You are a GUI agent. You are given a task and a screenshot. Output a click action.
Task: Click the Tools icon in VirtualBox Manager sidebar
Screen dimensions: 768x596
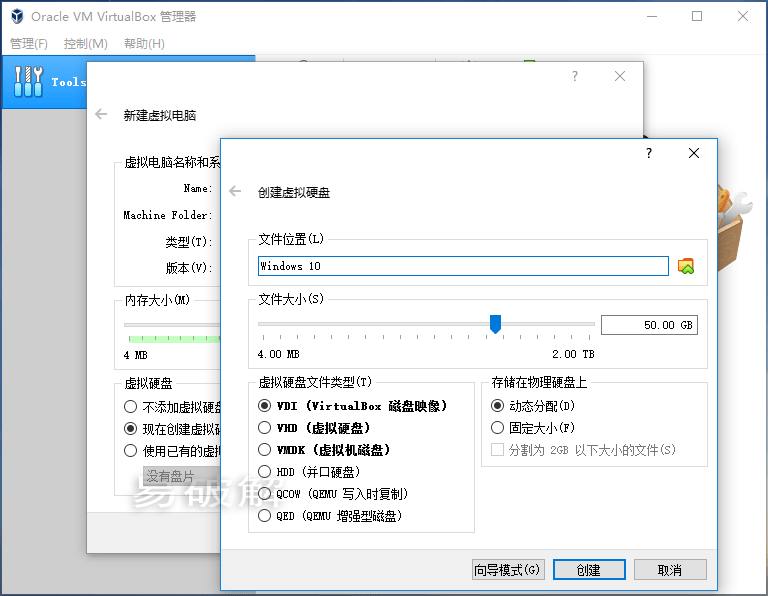coord(28,81)
